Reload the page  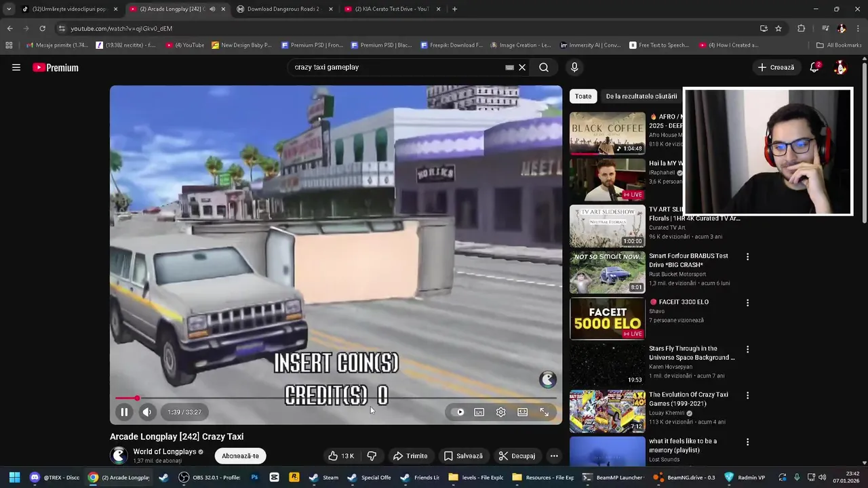(x=42, y=28)
